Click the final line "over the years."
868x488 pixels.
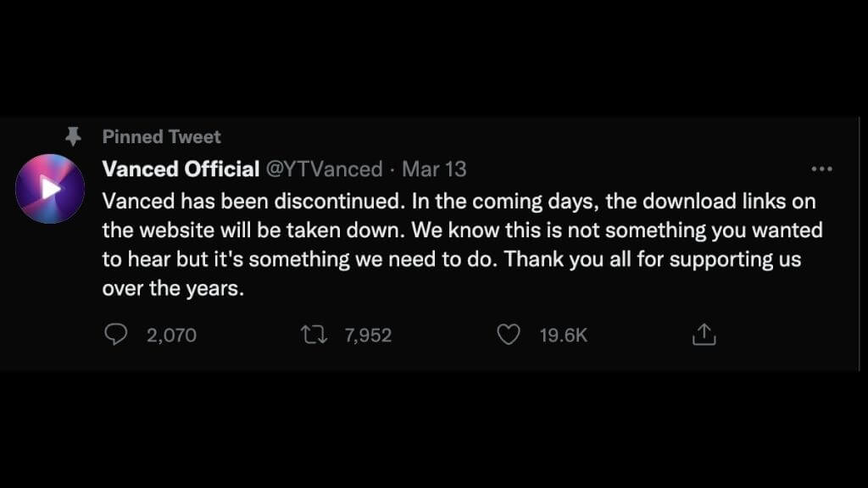172,287
